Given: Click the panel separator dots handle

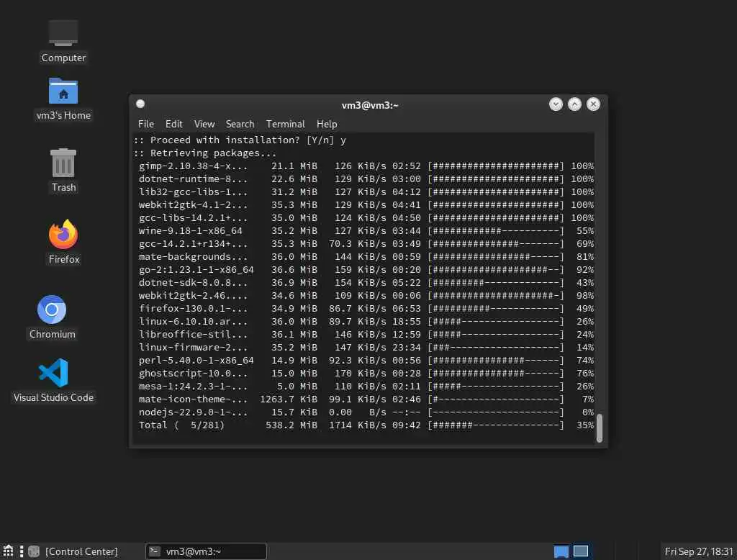Looking at the screenshot, I should click(21, 551).
